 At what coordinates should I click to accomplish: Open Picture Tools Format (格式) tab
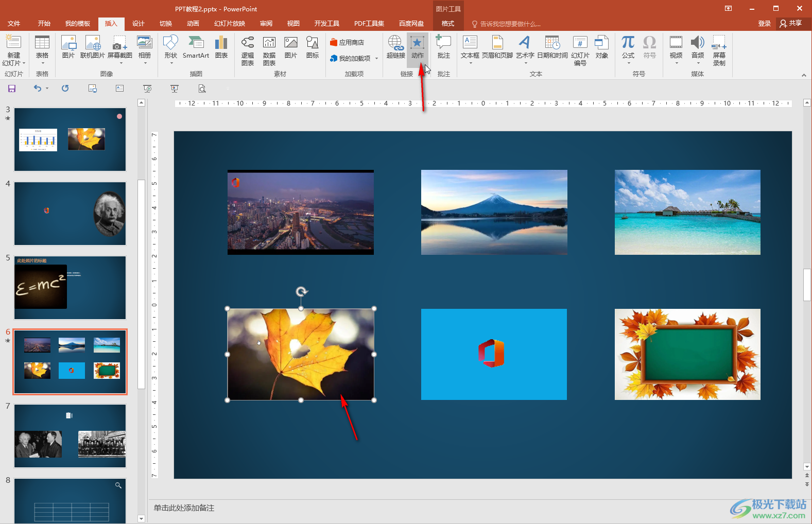(x=448, y=24)
